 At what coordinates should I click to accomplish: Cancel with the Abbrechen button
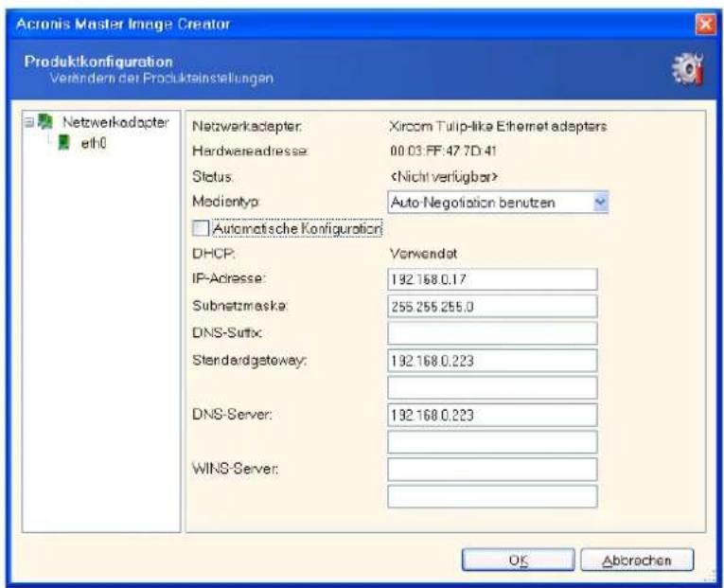point(637,560)
